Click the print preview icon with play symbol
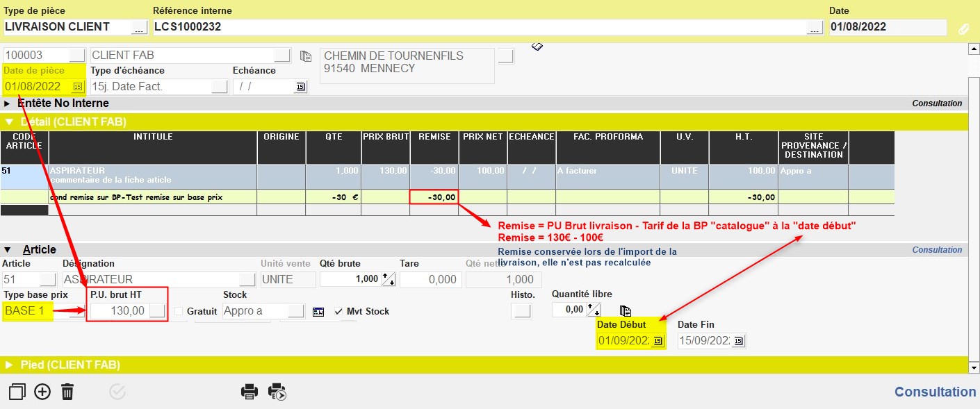Image resolution: width=980 pixels, height=409 pixels. (x=277, y=392)
